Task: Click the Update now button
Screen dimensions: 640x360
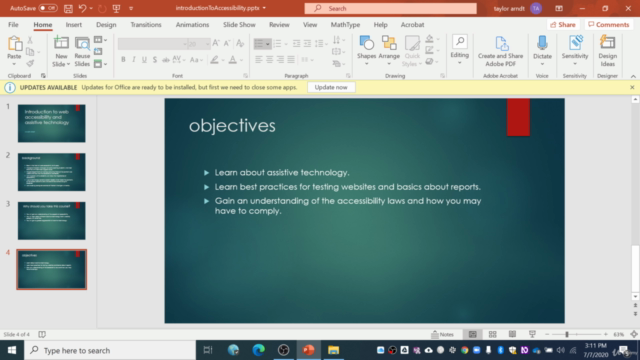Action: pos(331,87)
